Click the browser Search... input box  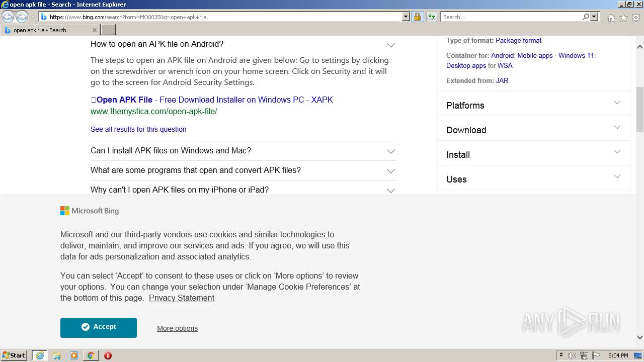coord(512,17)
